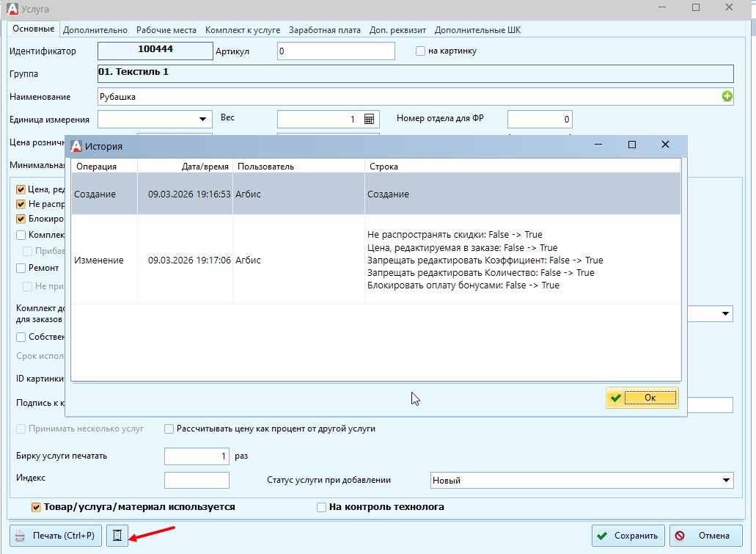The width and height of the screenshot is (756, 554).
Task: Sort history by 'Дата/время' column header
Action: click(185, 167)
